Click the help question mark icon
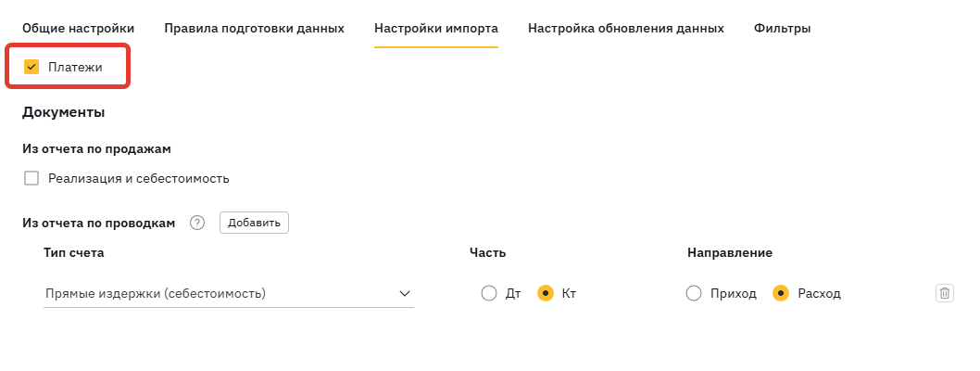This screenshot has height=371, width=980. click(x=196, y=223)
